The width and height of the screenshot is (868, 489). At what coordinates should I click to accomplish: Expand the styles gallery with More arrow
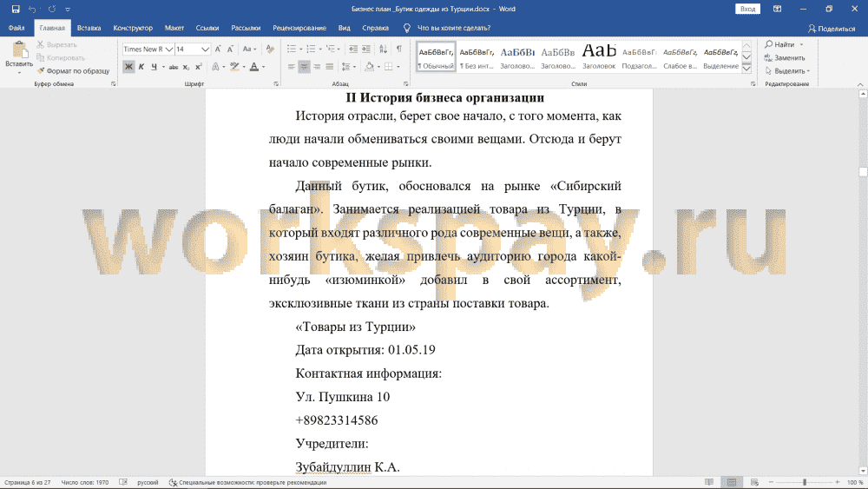[x=746, y=69]
